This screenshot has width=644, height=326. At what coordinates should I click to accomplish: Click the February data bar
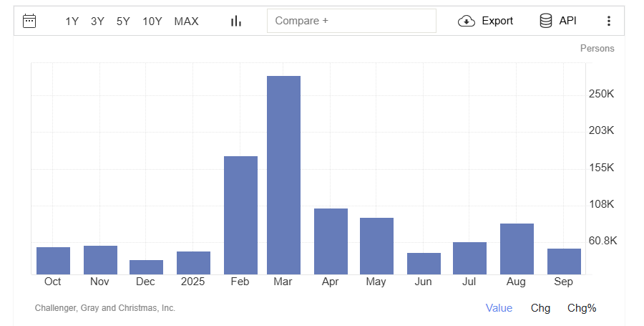tap(240, 215)
